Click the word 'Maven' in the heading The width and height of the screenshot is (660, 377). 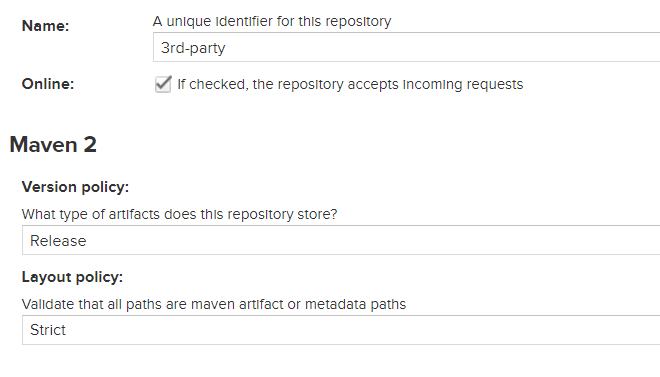[x=44, y=145]
